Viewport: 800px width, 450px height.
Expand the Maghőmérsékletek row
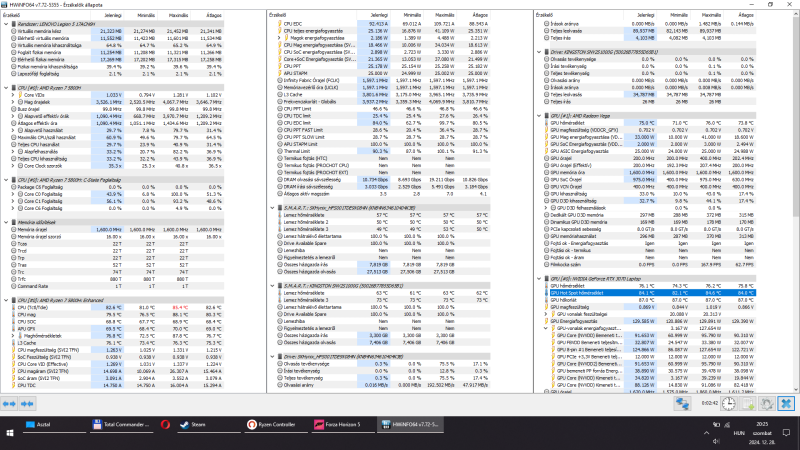point(13,336)
